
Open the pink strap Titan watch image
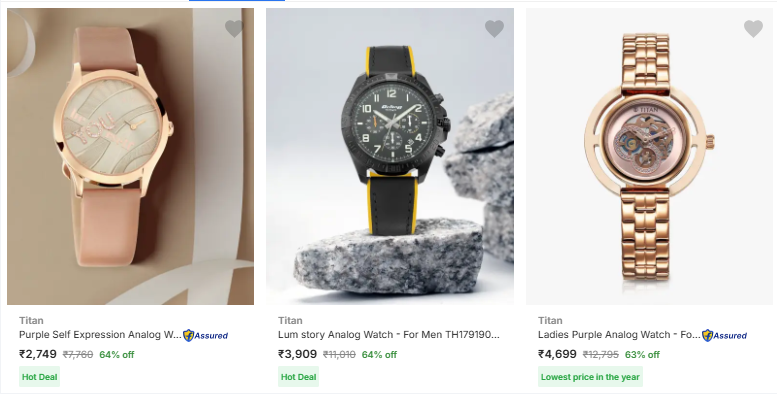coord(130,156)
